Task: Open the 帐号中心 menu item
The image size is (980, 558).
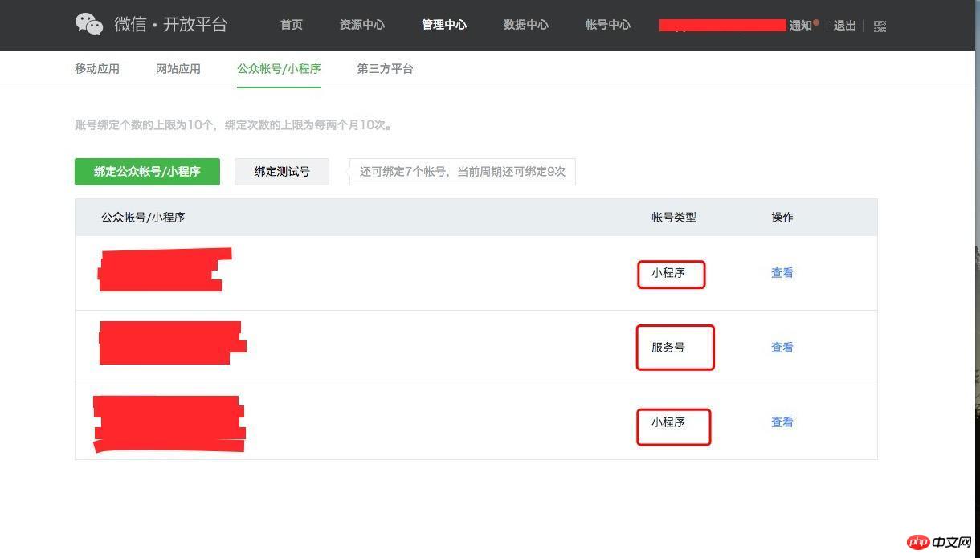Action: pos(608,25)
